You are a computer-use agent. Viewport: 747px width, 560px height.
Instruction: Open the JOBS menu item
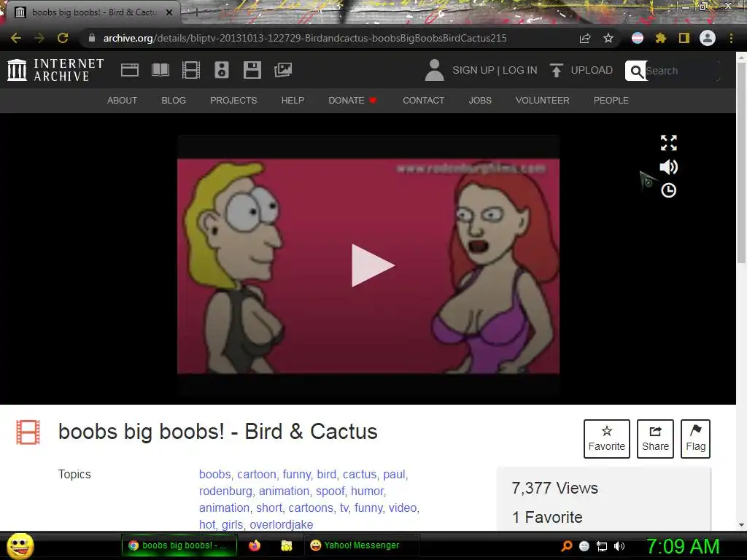pos(480,101)
